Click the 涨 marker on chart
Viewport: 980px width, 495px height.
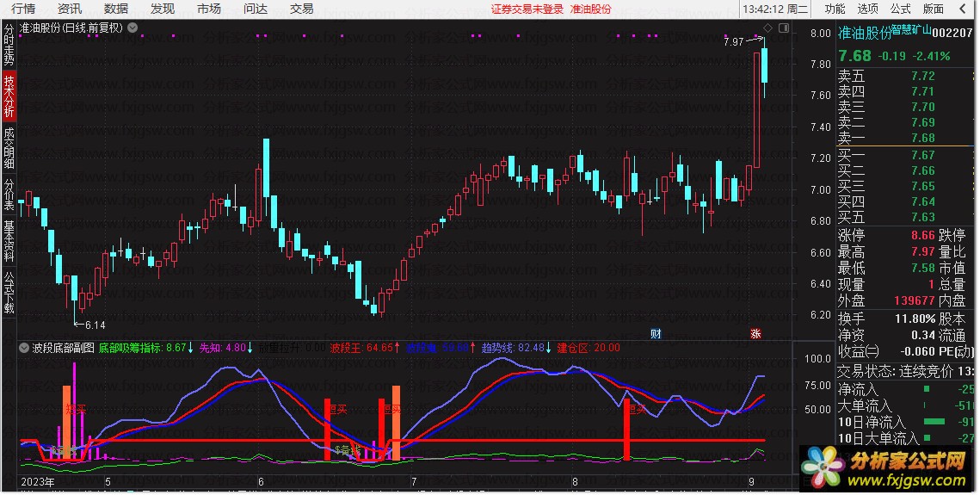(x=755, y=334)
